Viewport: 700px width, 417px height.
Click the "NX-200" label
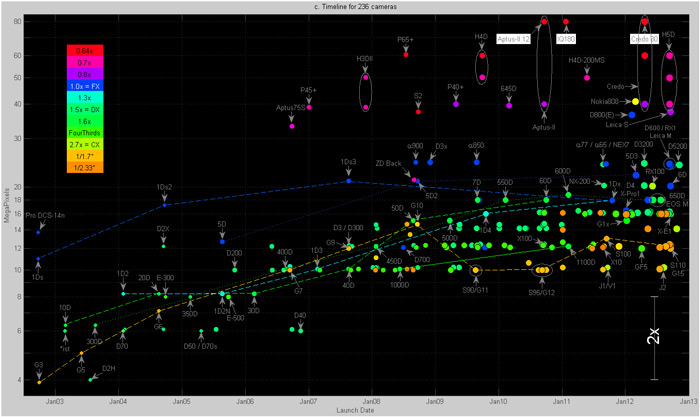tap(579, 182)
